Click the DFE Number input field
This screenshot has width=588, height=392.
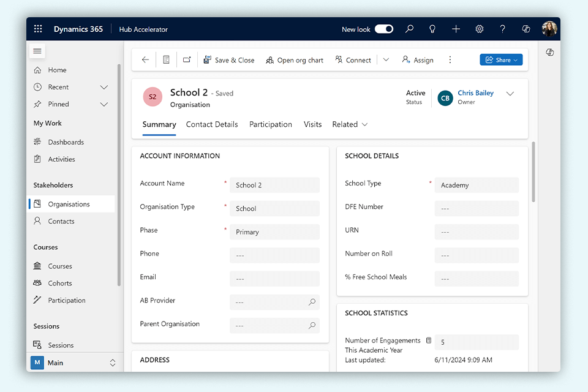point(477,208)
